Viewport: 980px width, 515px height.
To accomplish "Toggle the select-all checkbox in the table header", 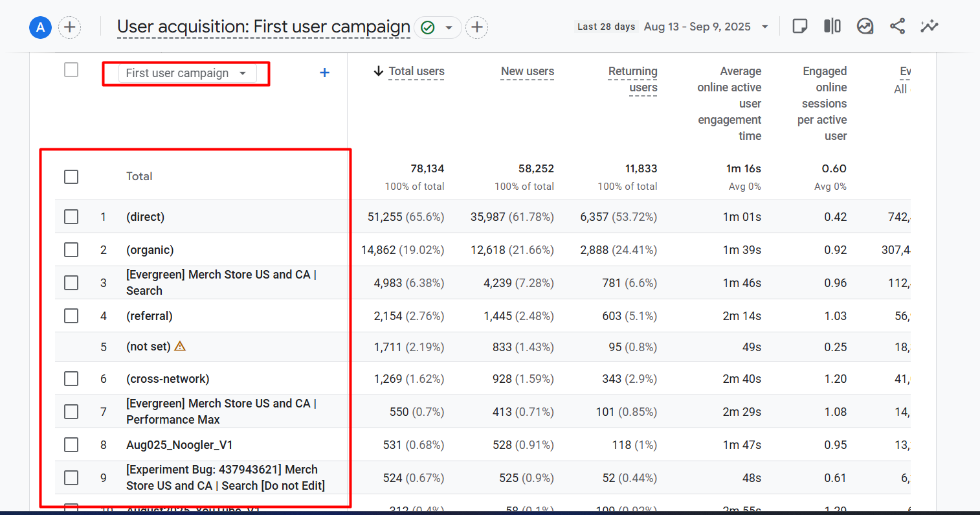I will (71, 70).
